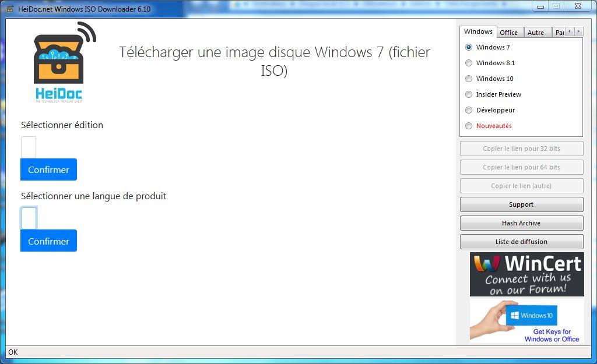Viewport: 597px width, 364px height.
Task: Select the Nouveautés radio option
Action: (x=469, y=126)
